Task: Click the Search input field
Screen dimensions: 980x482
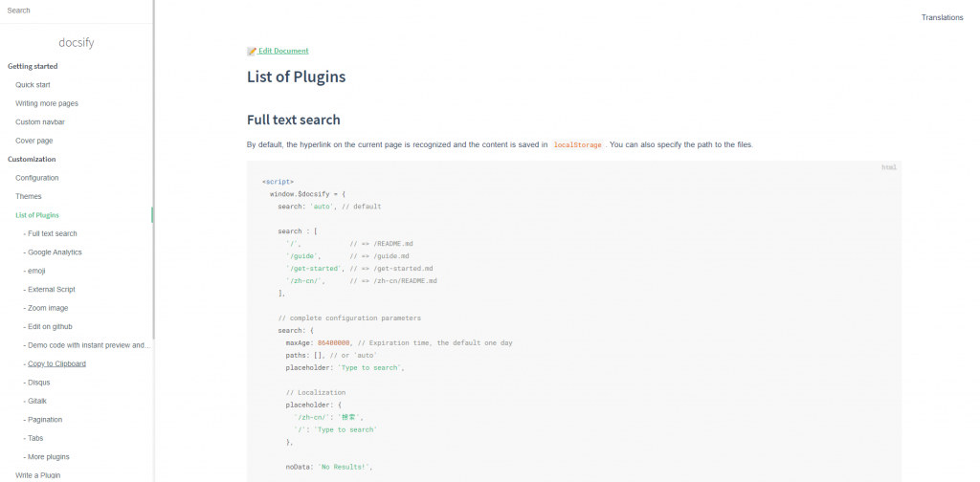Action: pos(75,11)
